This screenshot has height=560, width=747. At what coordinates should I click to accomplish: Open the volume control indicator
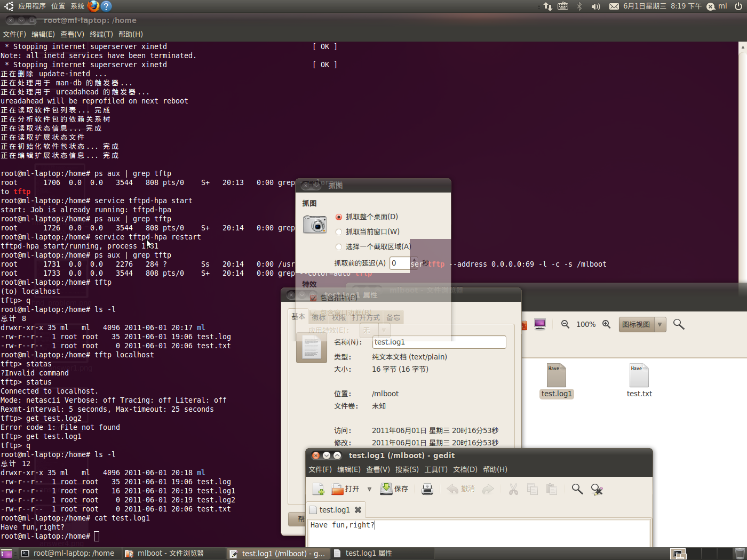coord(595,6)
